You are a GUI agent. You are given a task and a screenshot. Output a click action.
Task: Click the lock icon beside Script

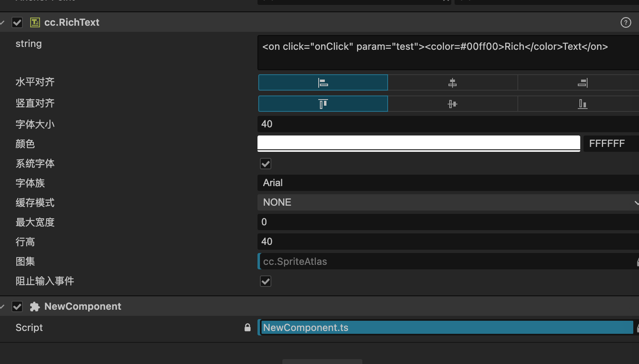coord(247,327)
